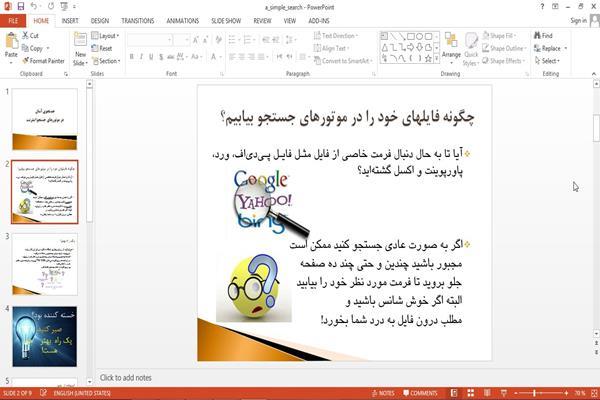Toggle Bold formatting
Screen dimensions: 600x400
pos(132,57)
